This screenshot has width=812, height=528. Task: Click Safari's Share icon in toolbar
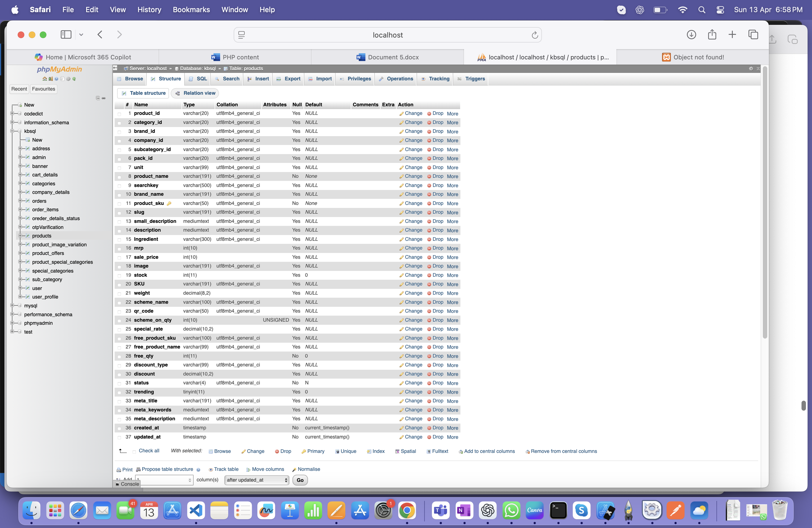[712, 35]
